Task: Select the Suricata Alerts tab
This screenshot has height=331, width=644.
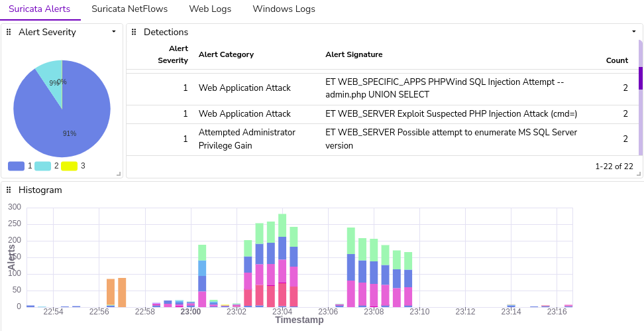Action: (40, 9)
